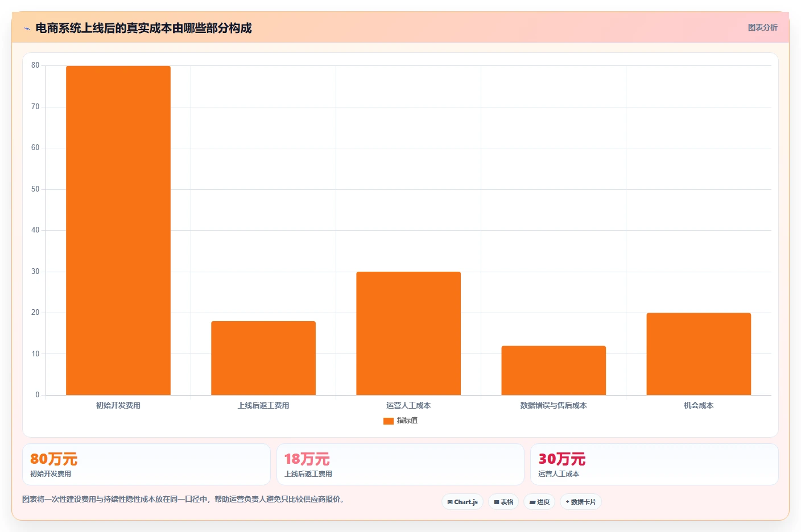Select the 初始开发费用 bar

pos(118,230)
